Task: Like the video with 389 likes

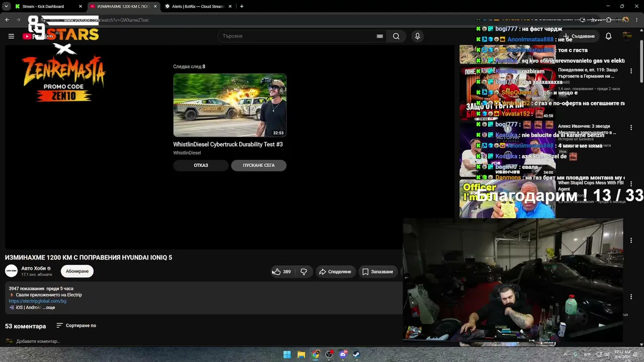Action: [282, 271]
